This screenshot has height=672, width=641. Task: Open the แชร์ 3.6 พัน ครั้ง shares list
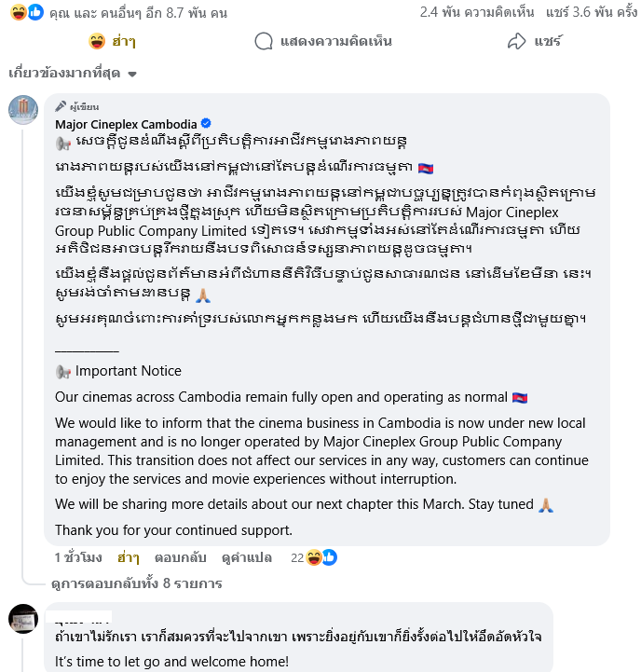tap(589, 12)
